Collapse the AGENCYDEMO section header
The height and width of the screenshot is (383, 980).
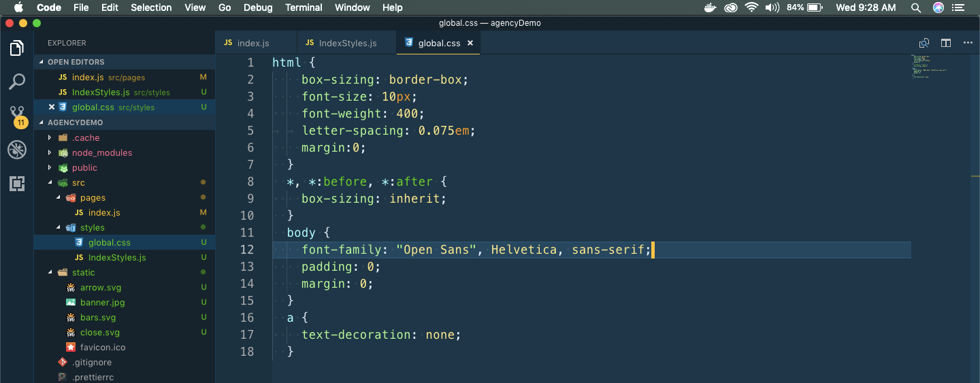125,122
